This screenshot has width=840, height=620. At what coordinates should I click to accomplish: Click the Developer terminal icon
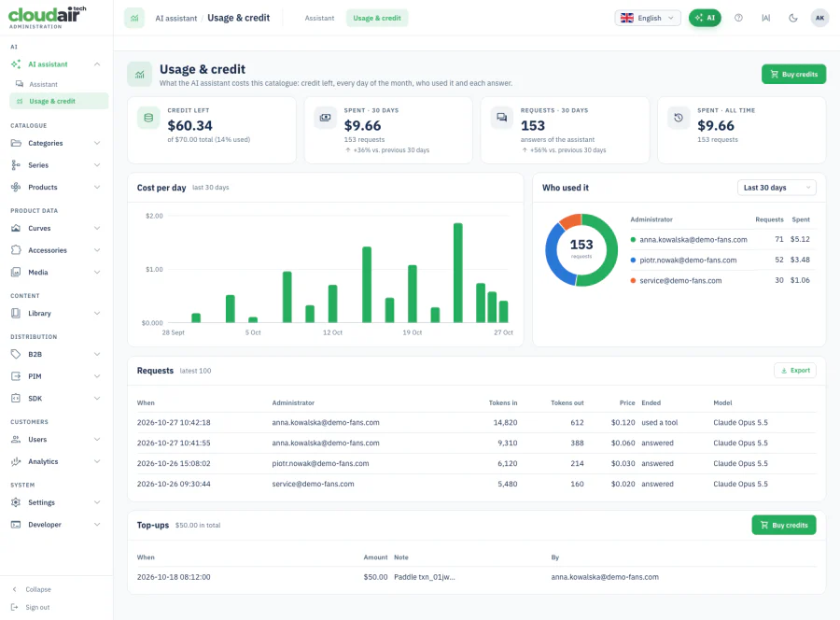pyautogui.click(x=16, y=525)
